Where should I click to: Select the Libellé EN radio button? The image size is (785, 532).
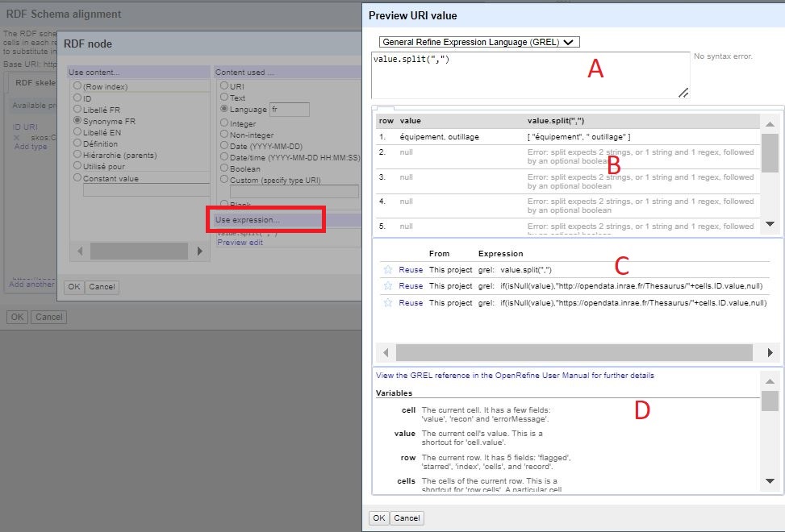point(77,132)
